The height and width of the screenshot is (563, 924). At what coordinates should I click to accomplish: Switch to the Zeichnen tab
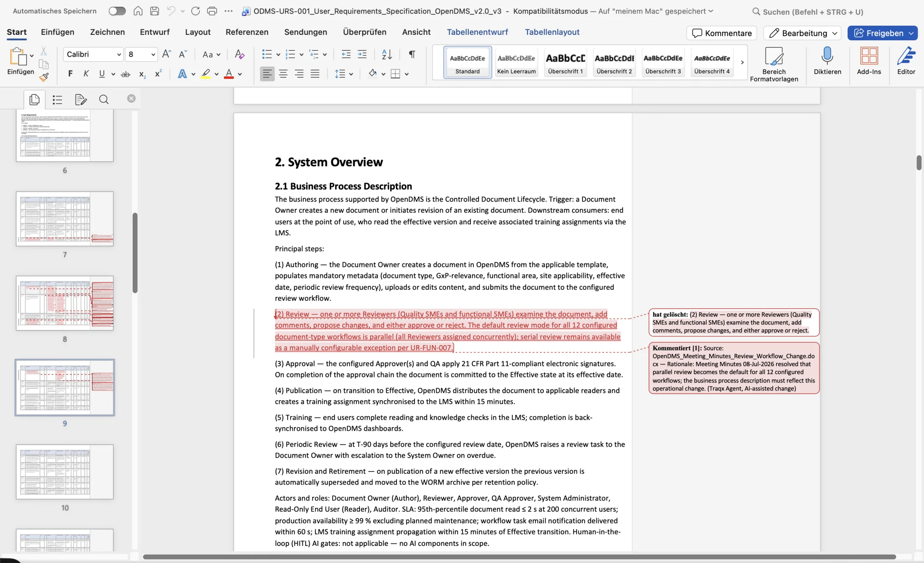(107, 32)
